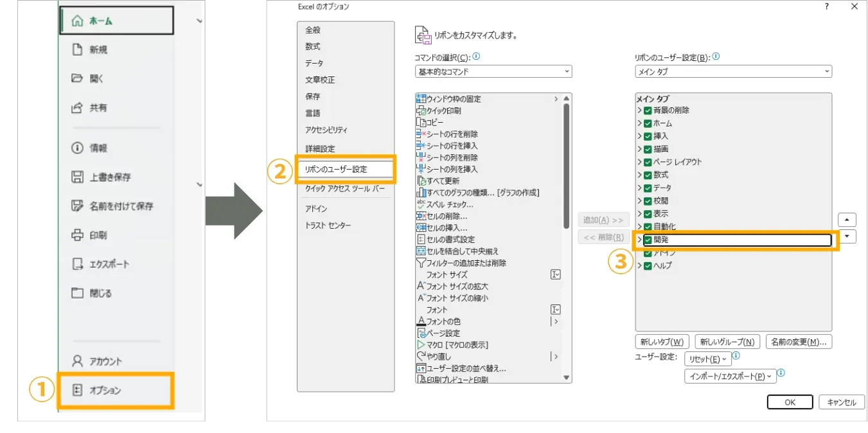The image size is (868, 433).
Task: Click the 上書き保存 floppy disk icon
Action: [77, 177]
